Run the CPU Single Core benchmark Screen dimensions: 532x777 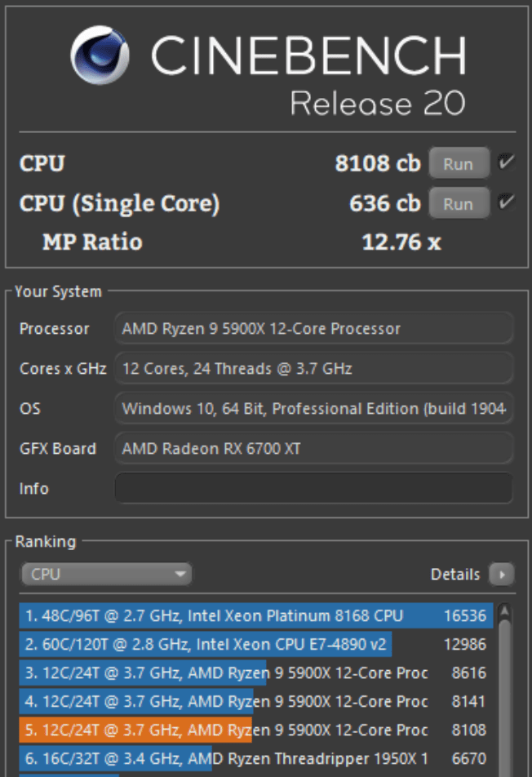458,203
